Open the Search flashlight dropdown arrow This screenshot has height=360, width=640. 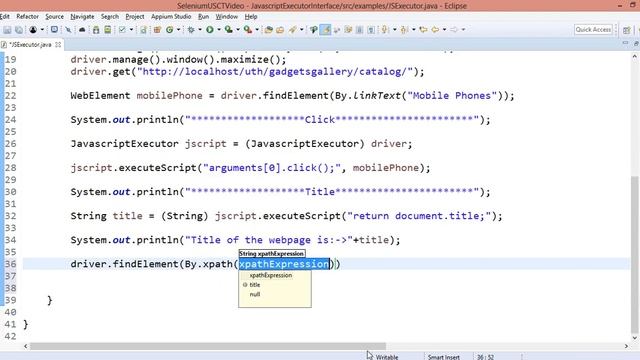tap(302, 30)
